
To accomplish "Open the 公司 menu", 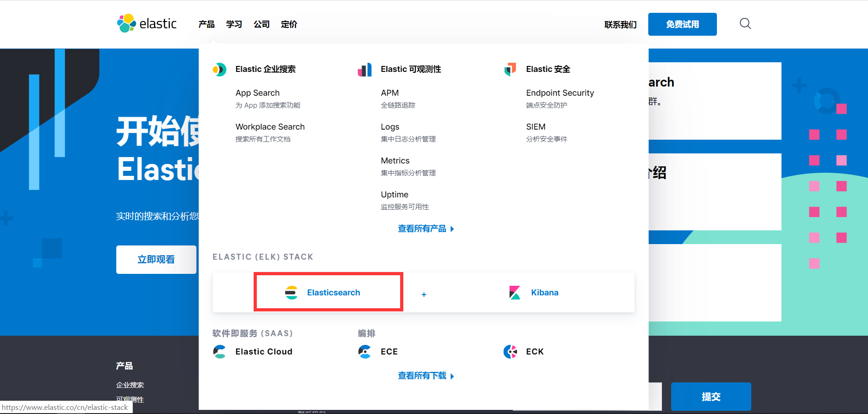I will click(261, 24).
